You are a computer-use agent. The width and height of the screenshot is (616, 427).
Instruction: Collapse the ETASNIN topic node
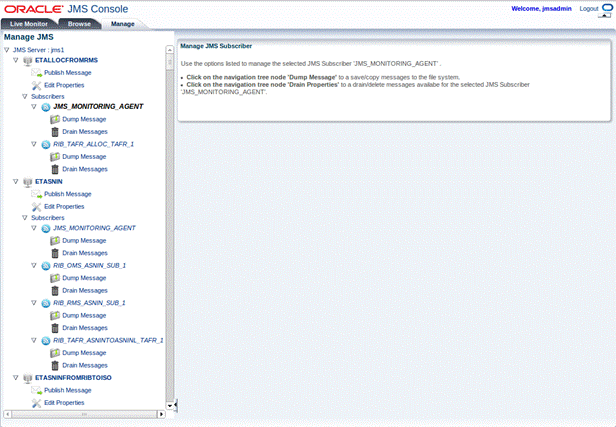coord(16,181)
